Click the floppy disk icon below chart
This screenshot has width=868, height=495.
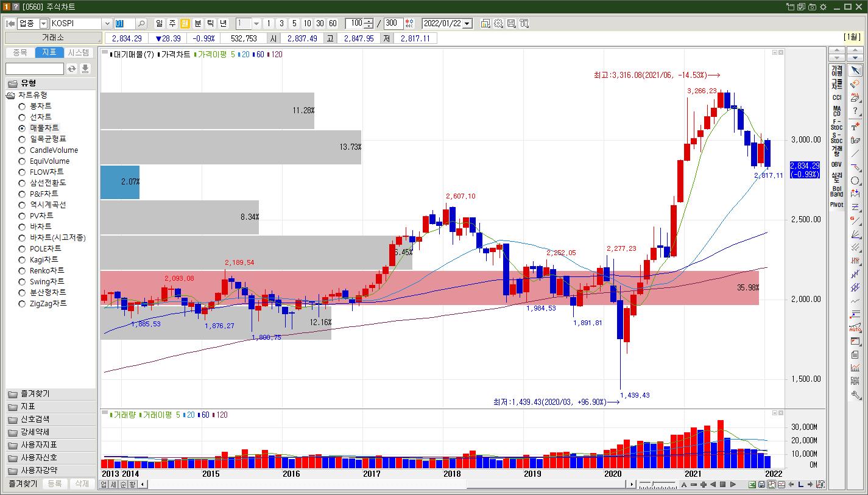pyautogui.click(x=762, y=485)
